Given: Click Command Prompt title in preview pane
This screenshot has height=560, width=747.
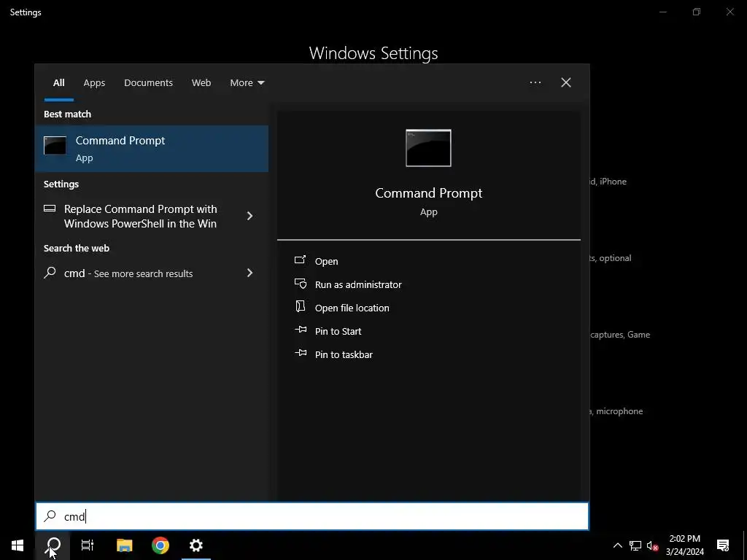Looking at the screenshot, I should (x=428, y=192).
